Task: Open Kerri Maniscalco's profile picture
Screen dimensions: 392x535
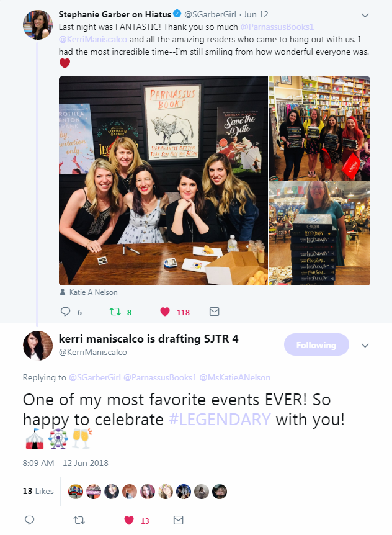Action: 37,345
